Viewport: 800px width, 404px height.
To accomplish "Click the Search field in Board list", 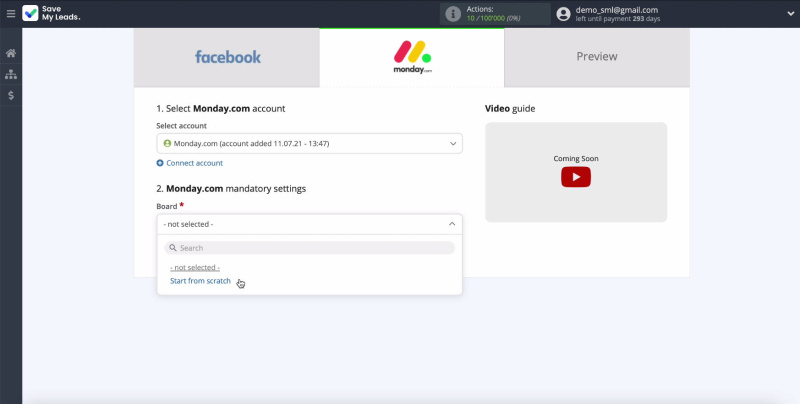I will (x=309, y=248).
